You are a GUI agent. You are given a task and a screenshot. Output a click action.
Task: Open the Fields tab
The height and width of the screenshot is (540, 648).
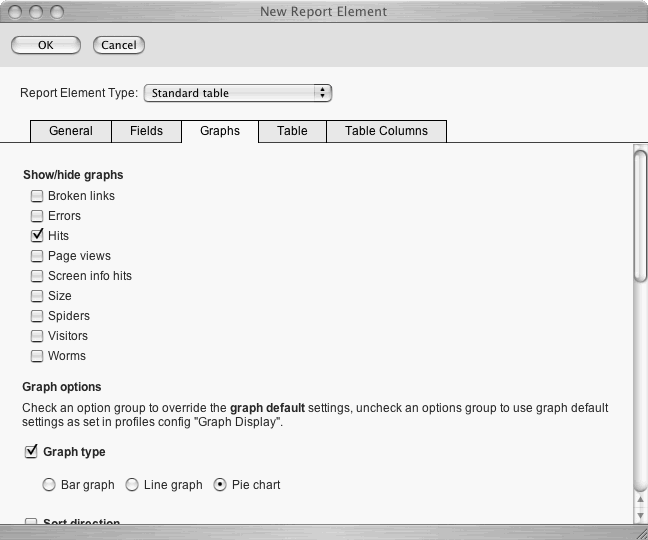(146, 131)
